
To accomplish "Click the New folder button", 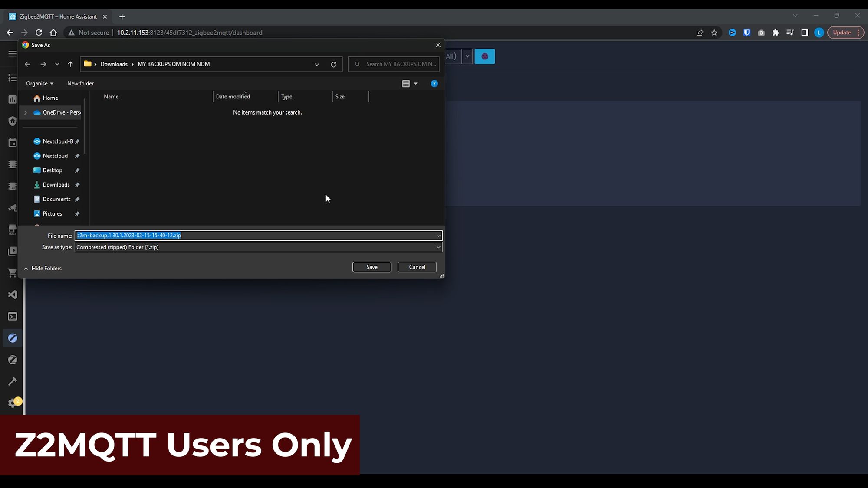I will tap(80, 83).
